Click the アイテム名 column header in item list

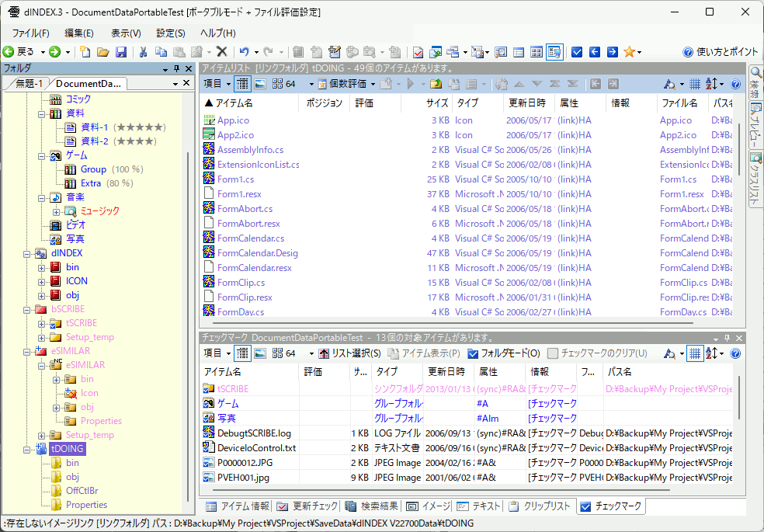249,103
